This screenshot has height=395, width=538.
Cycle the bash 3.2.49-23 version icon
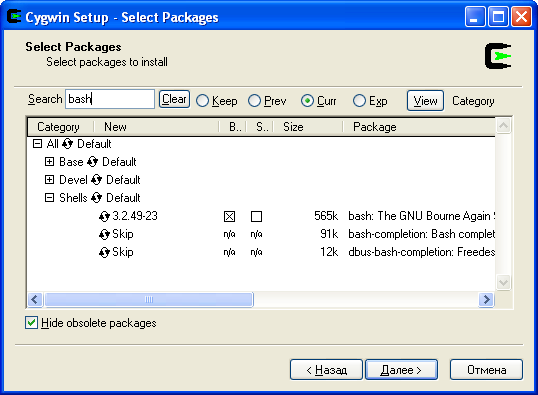(104, 217)
